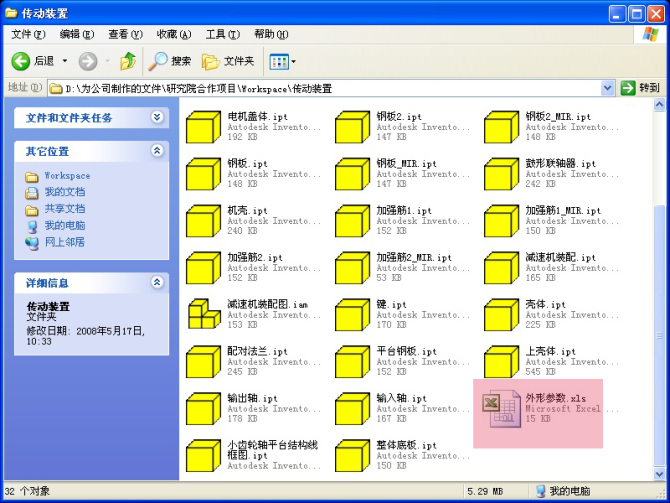Select the 钢板2_MIR.ipt file icon
This screenshot has width=670, height=503.
pos(501,127)
